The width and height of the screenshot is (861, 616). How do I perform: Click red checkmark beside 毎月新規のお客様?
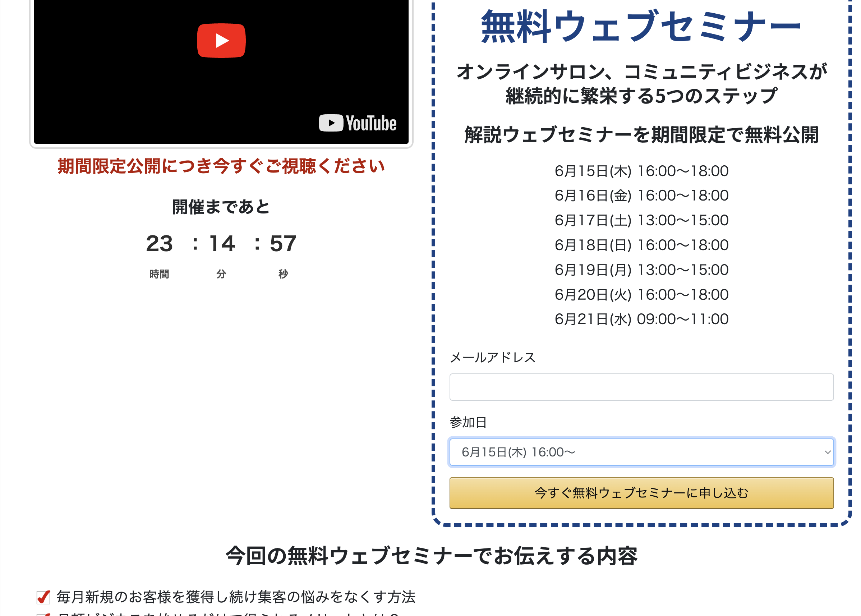[43, 597]
